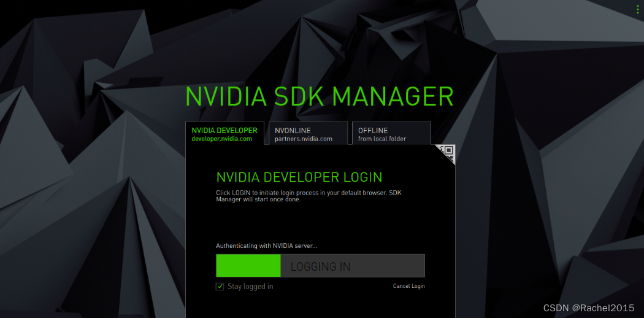
Task: Select the NVIDIA DEVELOPER tab
Action: (224, 133)
